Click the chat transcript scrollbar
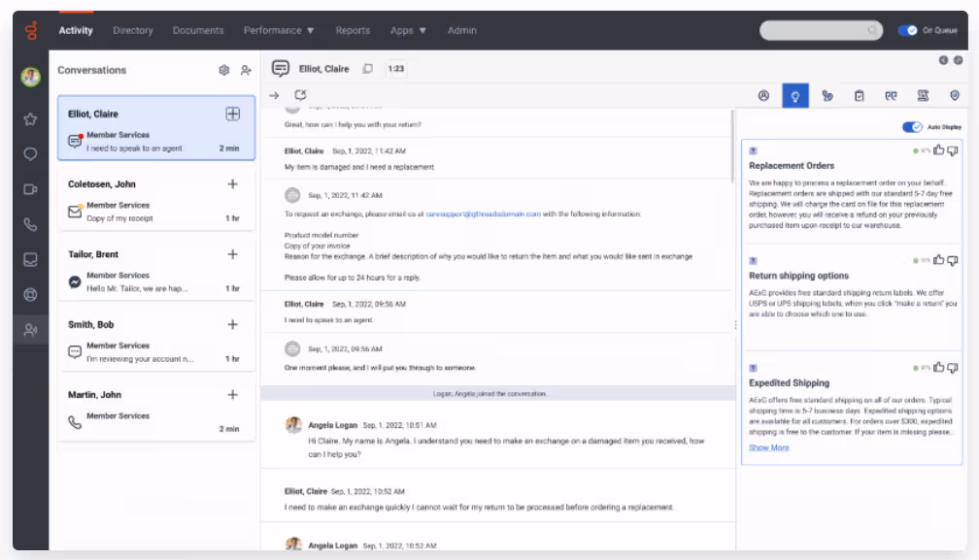The width and height of the screenshot is (979, 560). pyautogui.click(x=732, y=146)
